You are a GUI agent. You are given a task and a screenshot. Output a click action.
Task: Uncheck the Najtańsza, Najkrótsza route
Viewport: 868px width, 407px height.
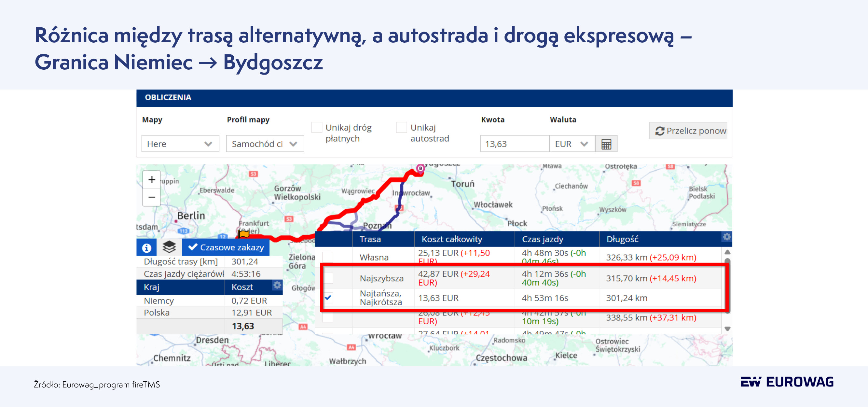tap(328, 298)
